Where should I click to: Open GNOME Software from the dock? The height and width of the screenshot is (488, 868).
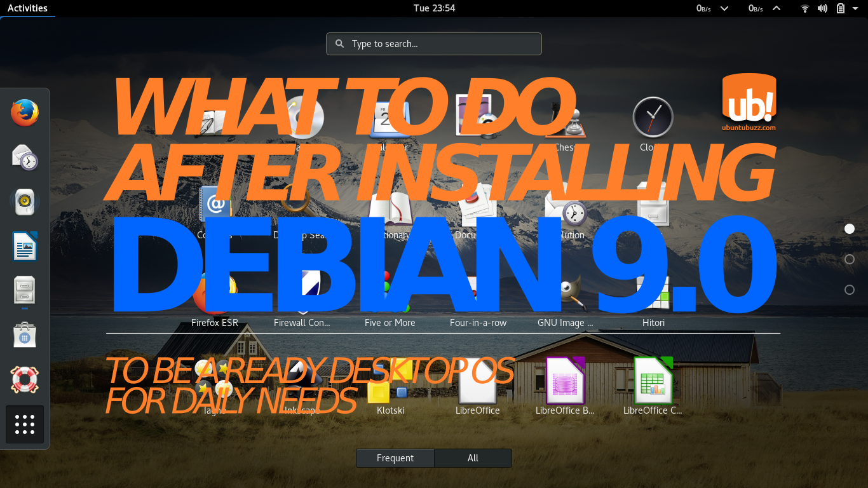[x=24, y=335]
